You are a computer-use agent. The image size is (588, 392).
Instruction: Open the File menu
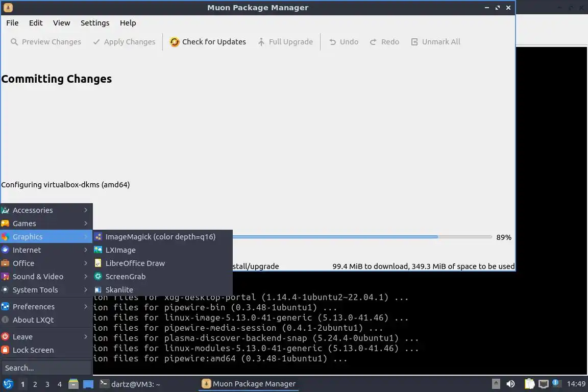[12, 23]
